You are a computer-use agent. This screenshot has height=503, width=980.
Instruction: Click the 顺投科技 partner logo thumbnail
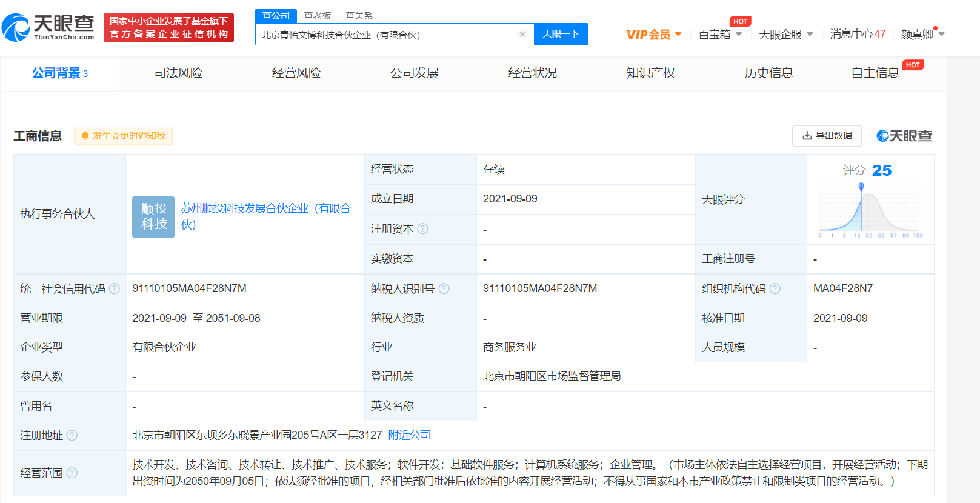153,217
